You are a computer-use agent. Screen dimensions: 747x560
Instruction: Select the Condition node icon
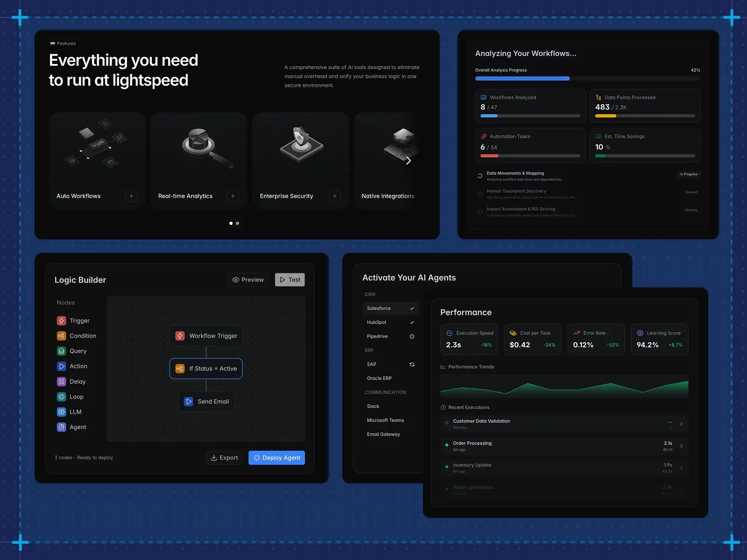pyautogui.click(x=62, y=336)
